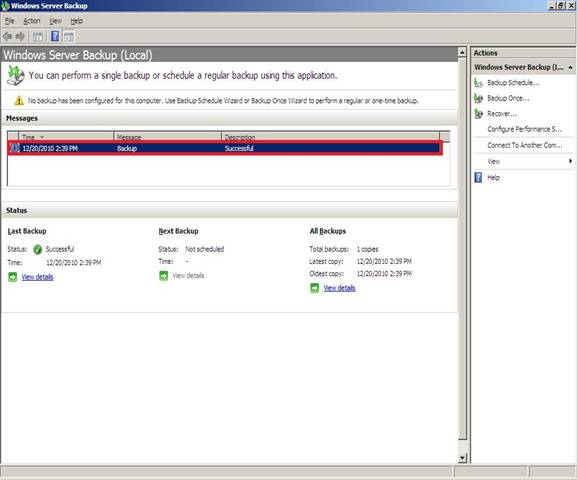
Task: Select the 12/20/2010 2:39 PM Backup message row
Action: pos(225,148)
